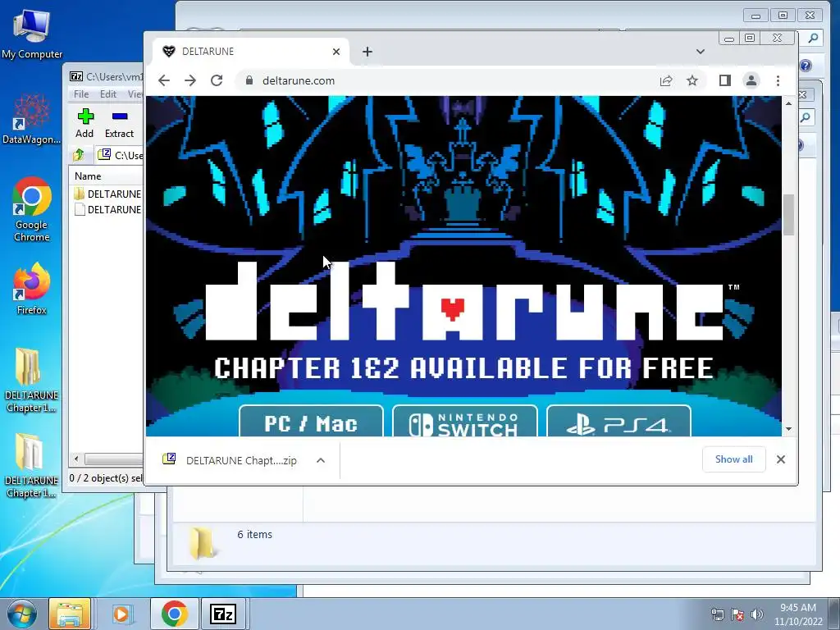Viewport: 840px width, 630px height.
Task: Bookmark this tab with the star
Action: pyautogui.click(x=692, y=80)
